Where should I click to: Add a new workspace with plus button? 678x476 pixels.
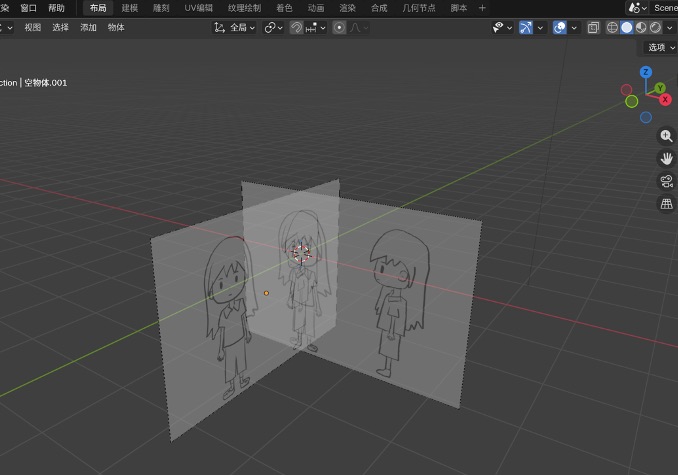(x=482, y=8)
